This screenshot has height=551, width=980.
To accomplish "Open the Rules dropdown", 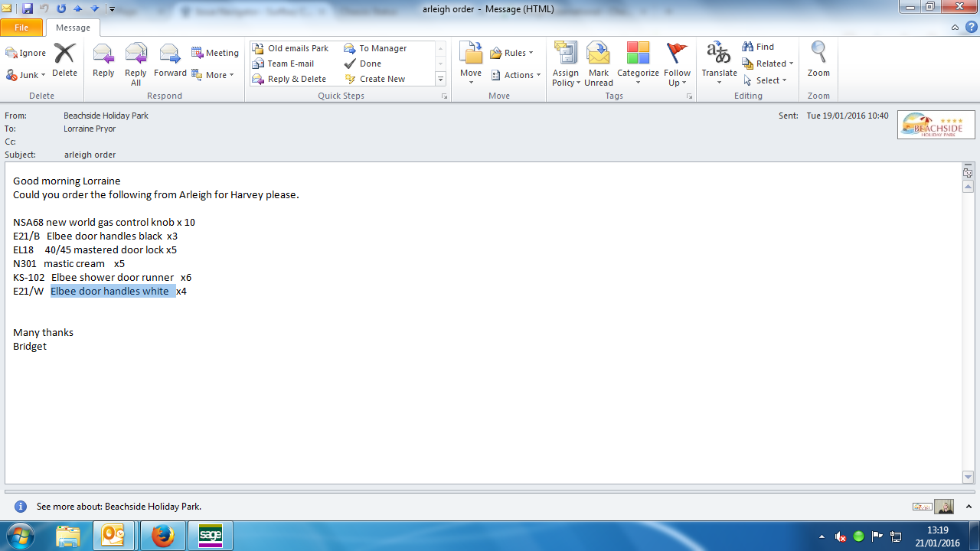I will 512,53.
